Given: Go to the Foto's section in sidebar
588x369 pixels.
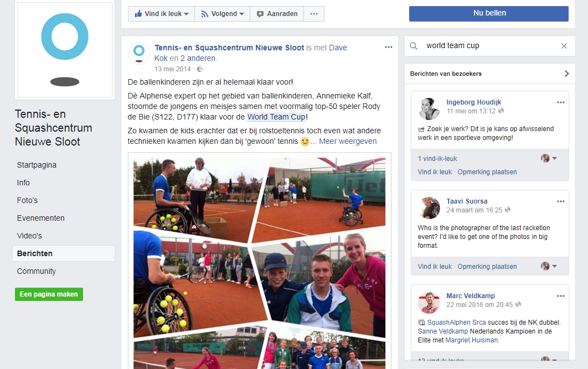Looking at the screenshot, I should coord(27,200).
